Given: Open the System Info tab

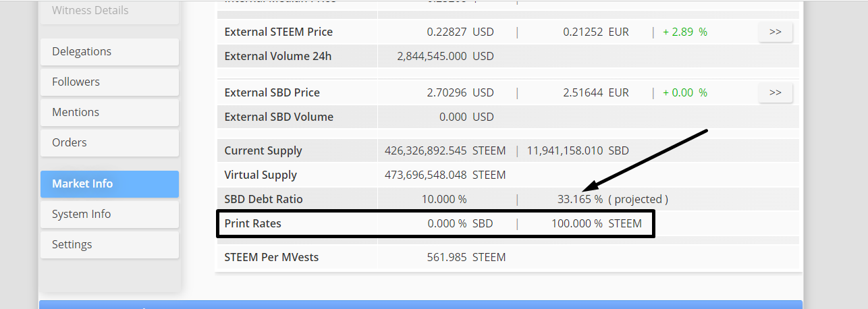Looking at the screenshot, I should click(x=109, y=214).
